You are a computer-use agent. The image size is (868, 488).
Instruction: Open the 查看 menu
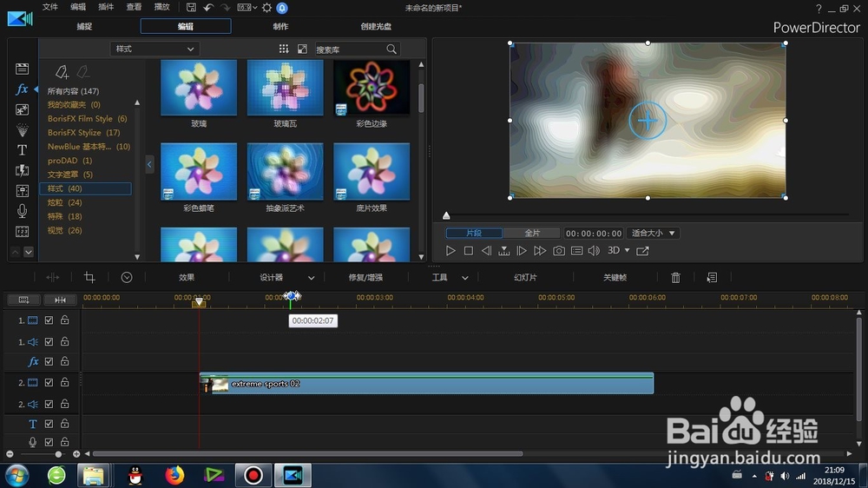(134, 7)
